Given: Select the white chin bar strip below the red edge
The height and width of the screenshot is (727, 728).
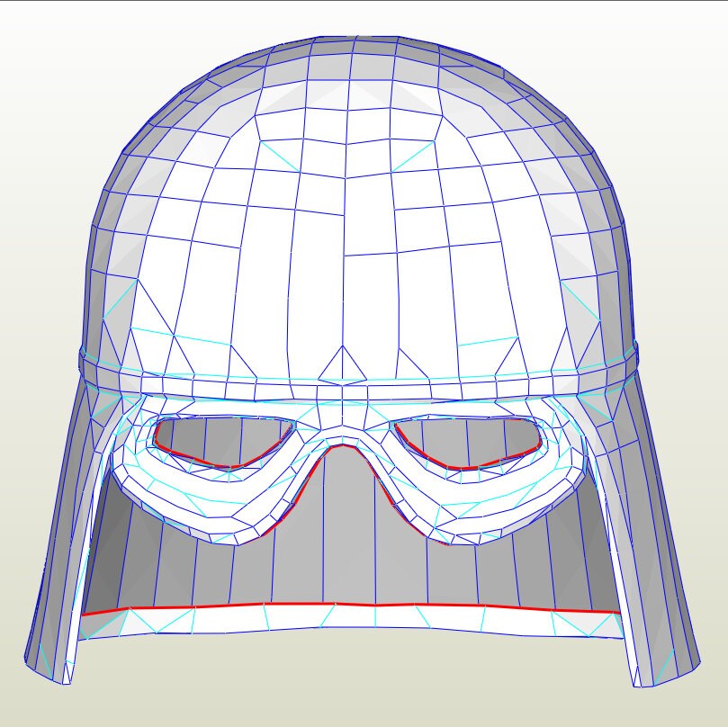Looking at the screenshot, I should pos(351,621).
